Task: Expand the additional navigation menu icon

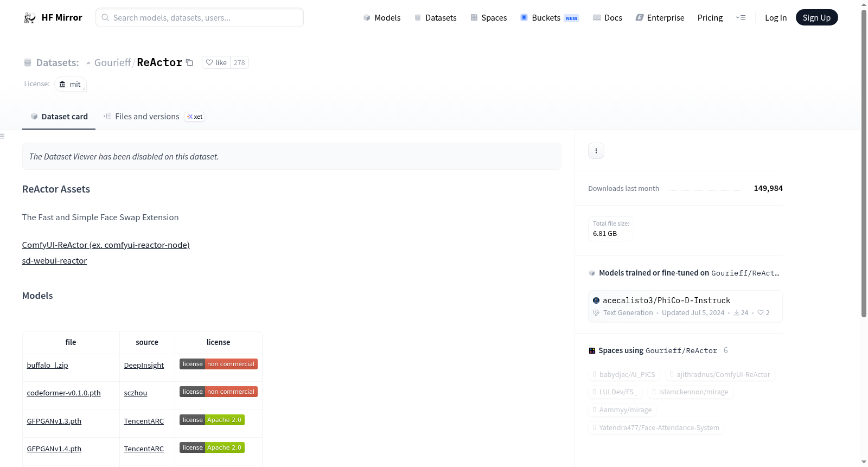Action: coord(741,18)
